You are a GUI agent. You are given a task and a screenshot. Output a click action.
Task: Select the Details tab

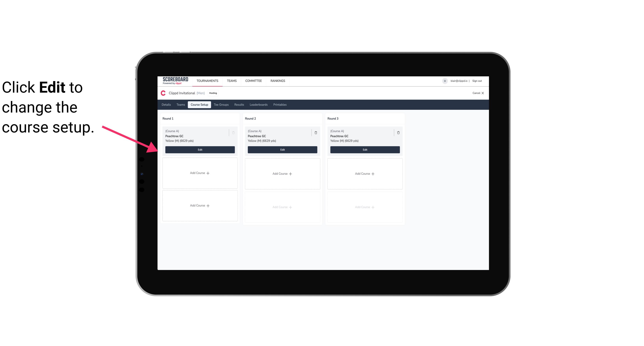click(x=167, y=105)
